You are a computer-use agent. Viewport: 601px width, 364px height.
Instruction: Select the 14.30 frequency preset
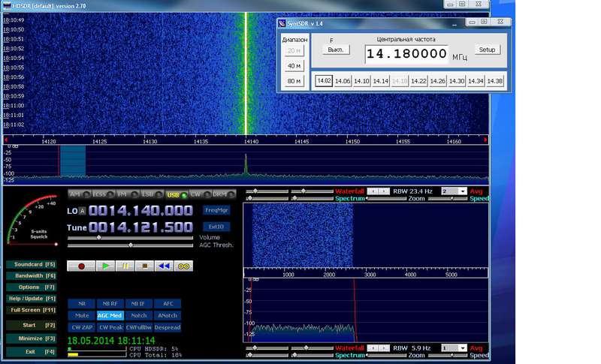coord(457,81)
